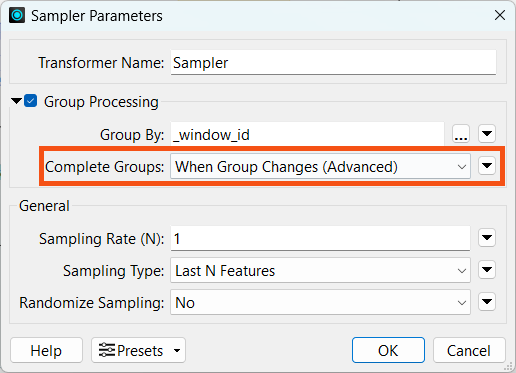Screen dimensions: 516x373
Task: Click the Group By _window_id field
Action: pyautogui.click(x=307, y=134)
